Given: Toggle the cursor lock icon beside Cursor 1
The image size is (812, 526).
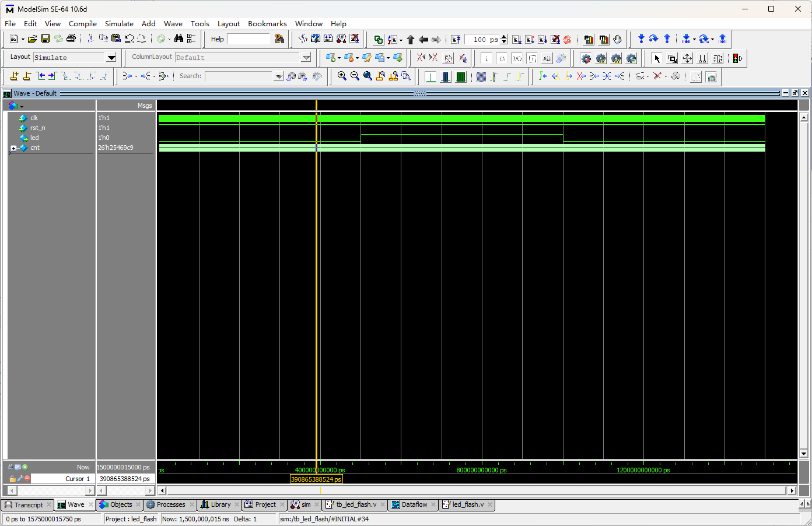Looking at the screenshot, I should [12, 479].
